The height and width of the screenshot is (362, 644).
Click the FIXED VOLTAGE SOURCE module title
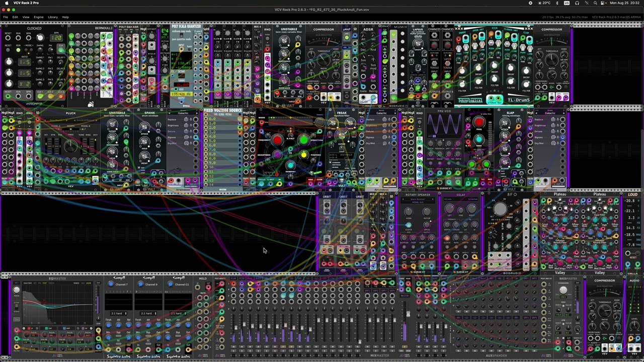tap(223, 111)
